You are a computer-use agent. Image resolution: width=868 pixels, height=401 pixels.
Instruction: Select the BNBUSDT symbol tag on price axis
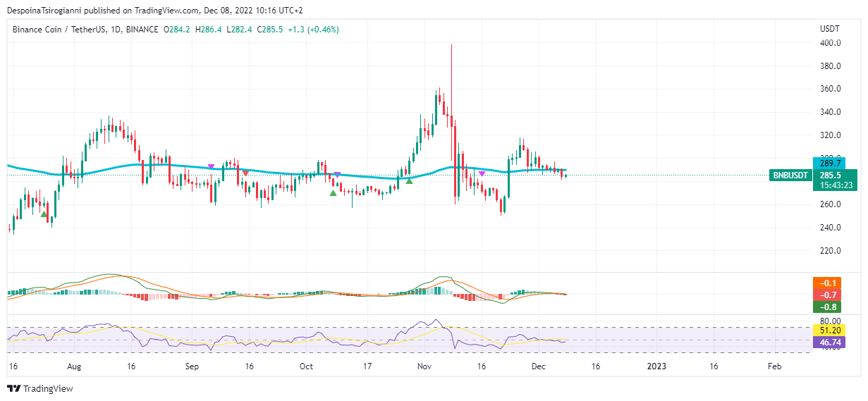790,175
